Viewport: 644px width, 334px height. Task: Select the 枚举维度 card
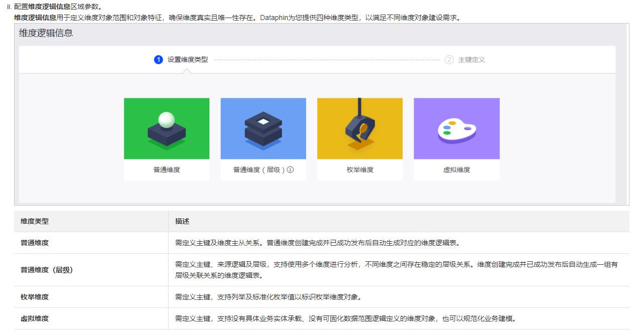tap(359, 138)
